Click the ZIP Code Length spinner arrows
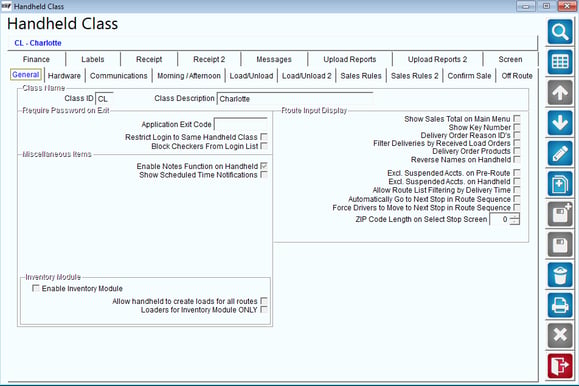Viewport: 579px width, 386px height. (x=515, y=219)
